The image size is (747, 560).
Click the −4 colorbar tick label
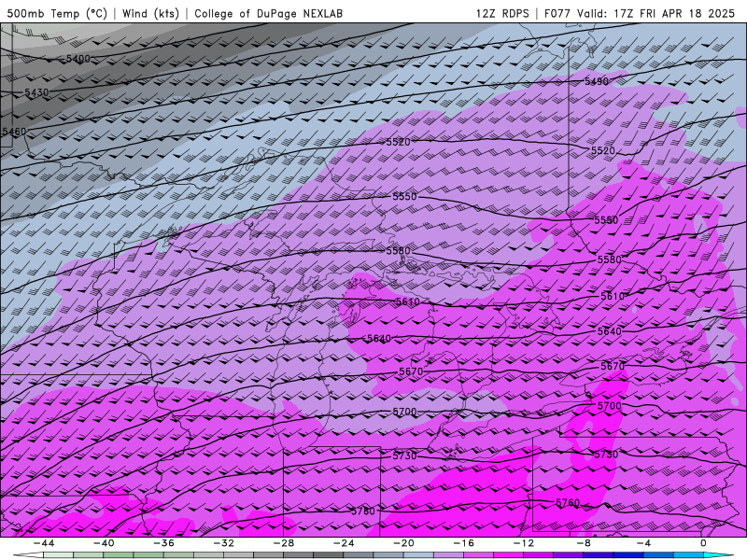(x=643, y=543)
